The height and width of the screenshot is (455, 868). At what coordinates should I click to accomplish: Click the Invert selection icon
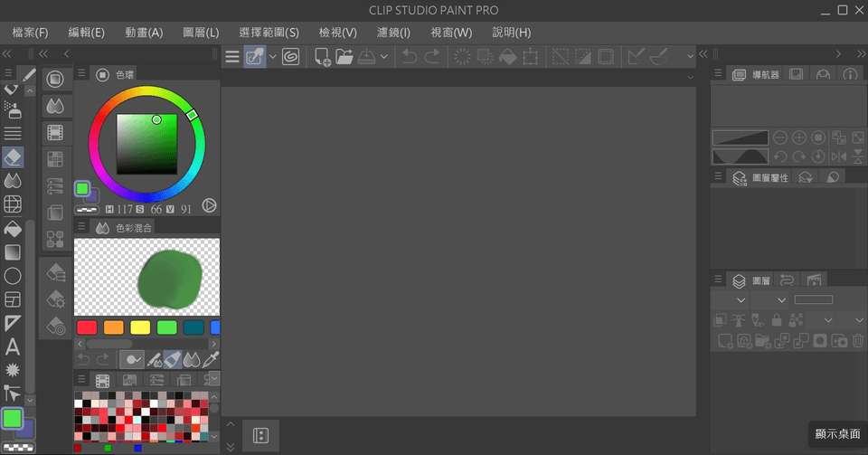coord(583,56)
